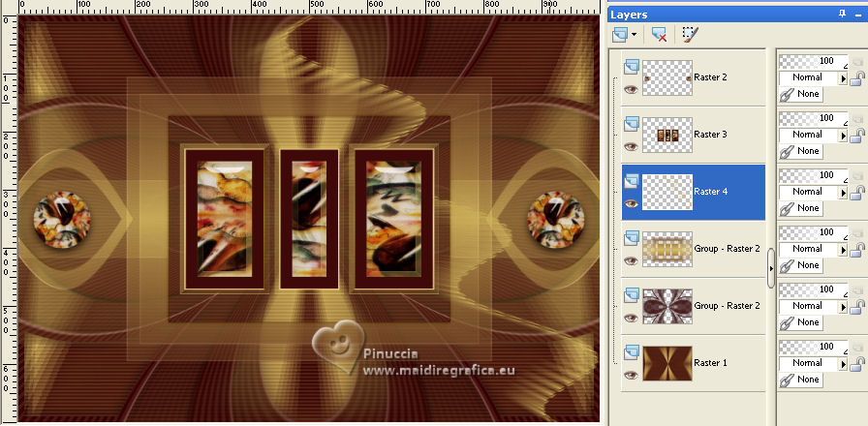Toggle Raster 1 lock transparency icon
868x426 pixels.
point(857,364)
